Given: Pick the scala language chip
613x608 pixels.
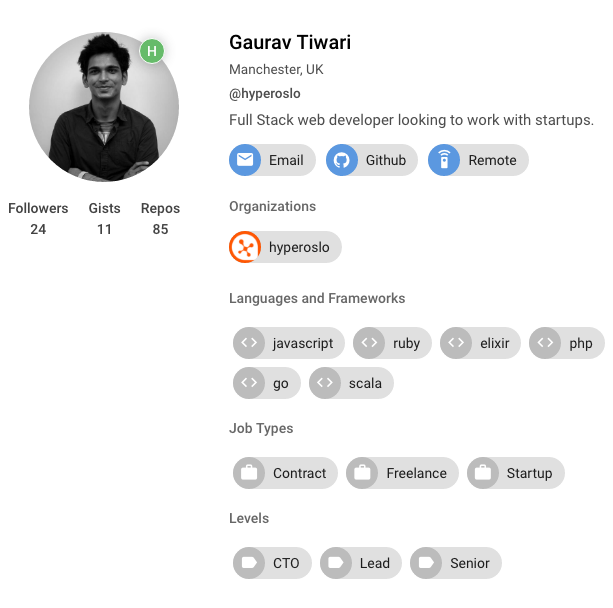Looking at the screenshot, I should pos(351,383).
